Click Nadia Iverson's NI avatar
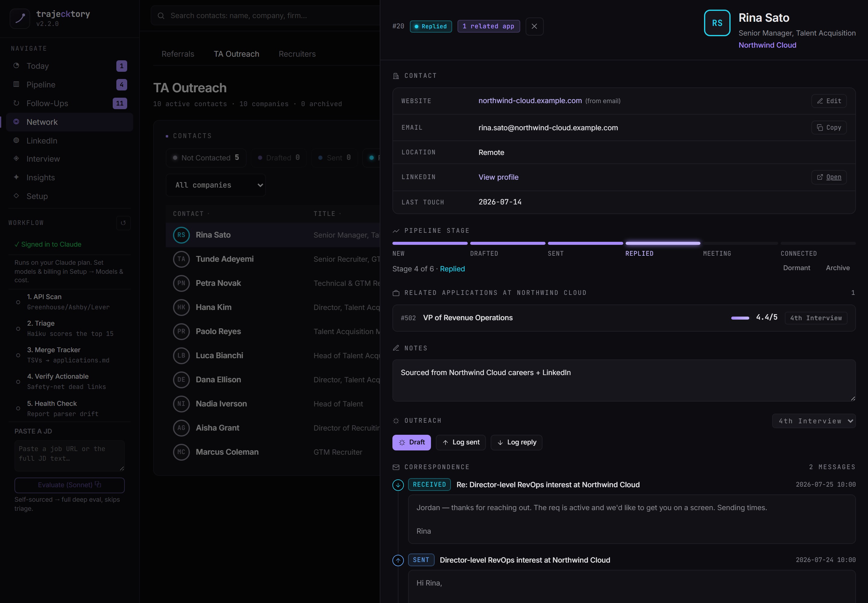Image resolution: width=868 pixels, height=603 pixels. click(x=181, y=404)
